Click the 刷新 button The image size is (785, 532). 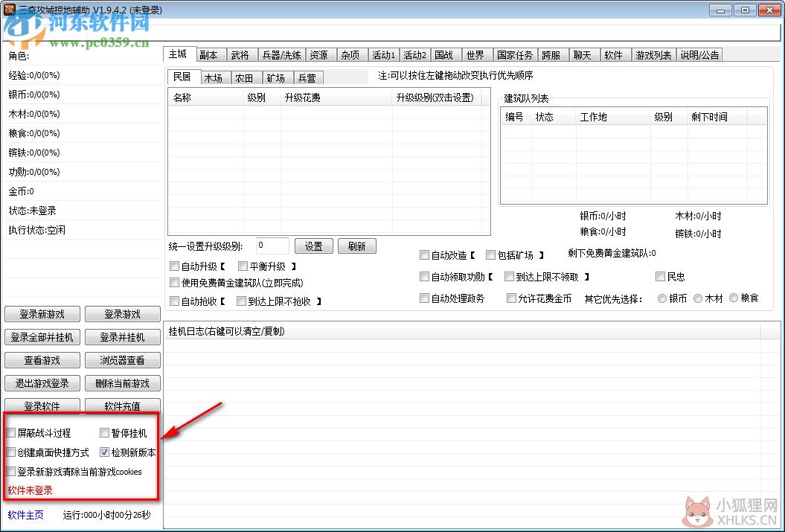point(357,246)
